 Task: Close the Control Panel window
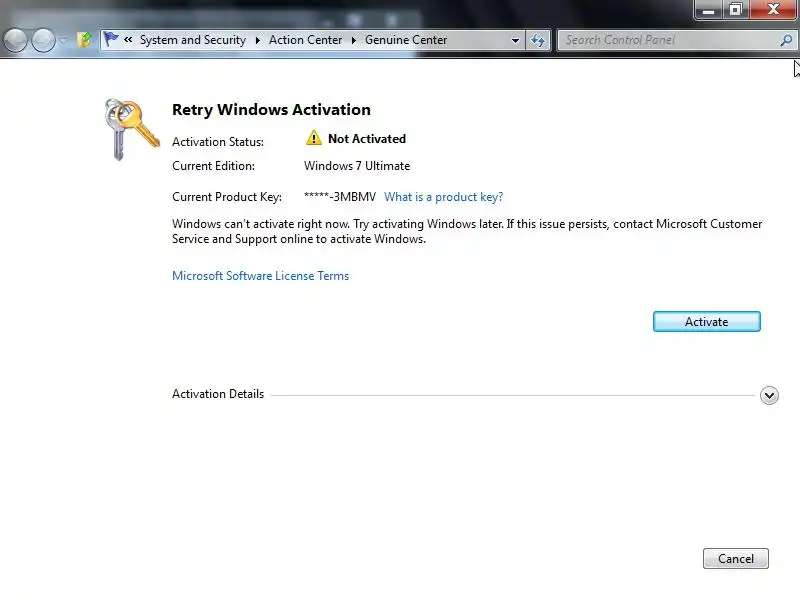tap(773, 10)
